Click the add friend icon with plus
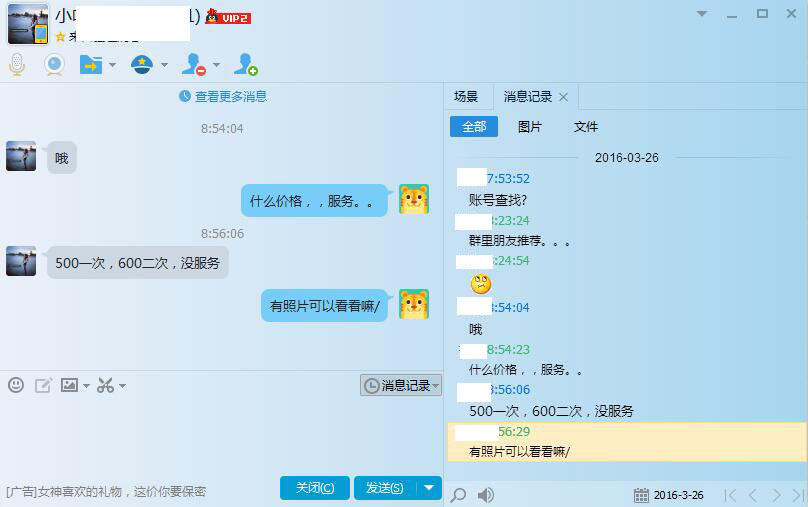The height and width of the screenshot is (507, 808). (x=245, y=65)
